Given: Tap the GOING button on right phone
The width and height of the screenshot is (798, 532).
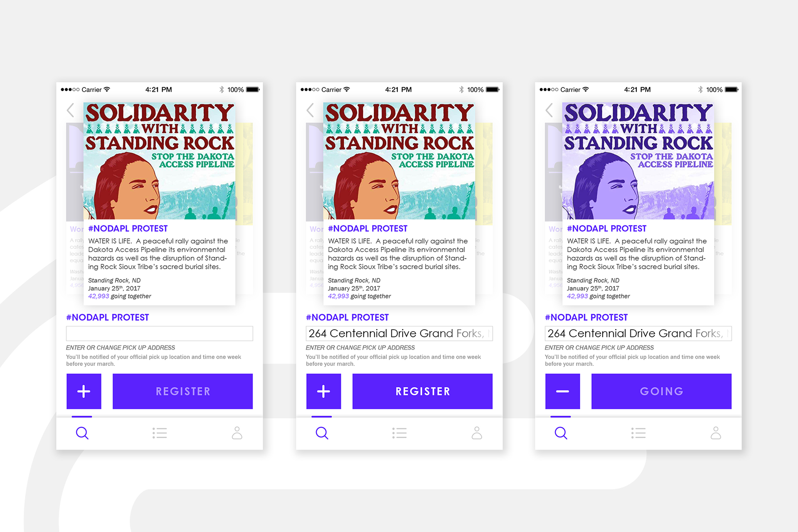Looking at the screenshot, I should [661, 391].
